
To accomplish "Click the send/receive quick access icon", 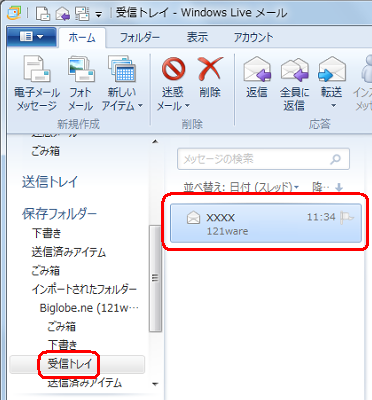I will click(82, 14).
